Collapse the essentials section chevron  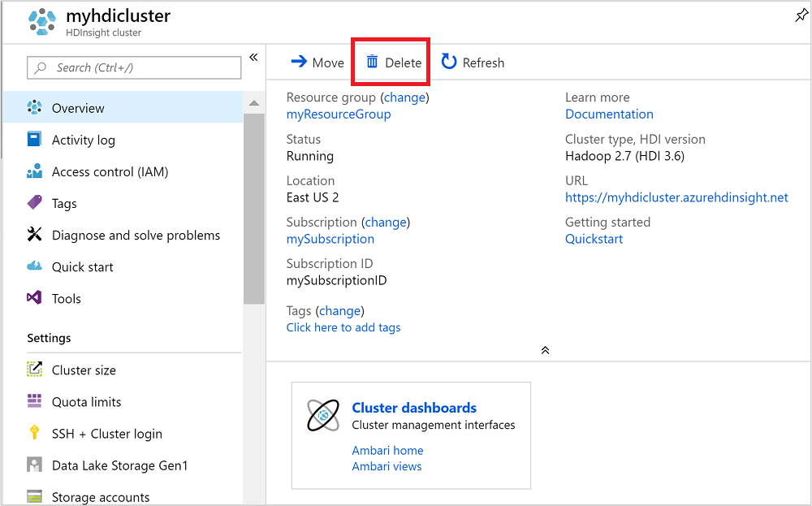(x=546, y=350)
